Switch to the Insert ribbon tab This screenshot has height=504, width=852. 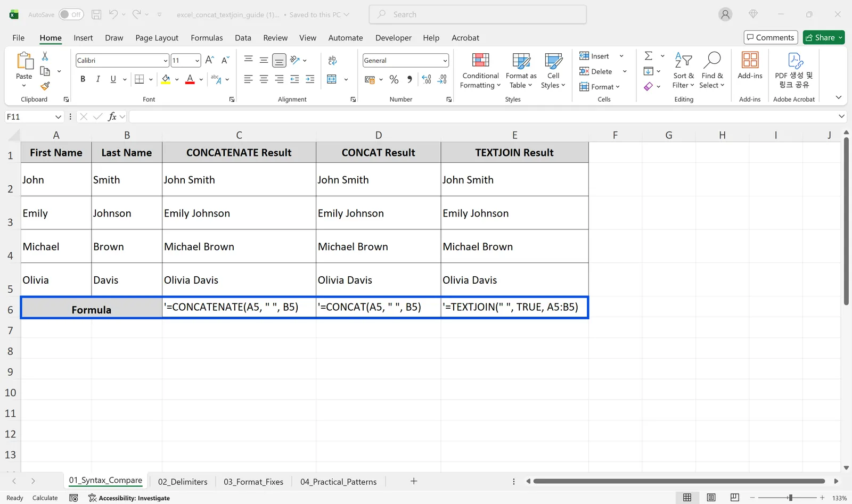(83, 38)
